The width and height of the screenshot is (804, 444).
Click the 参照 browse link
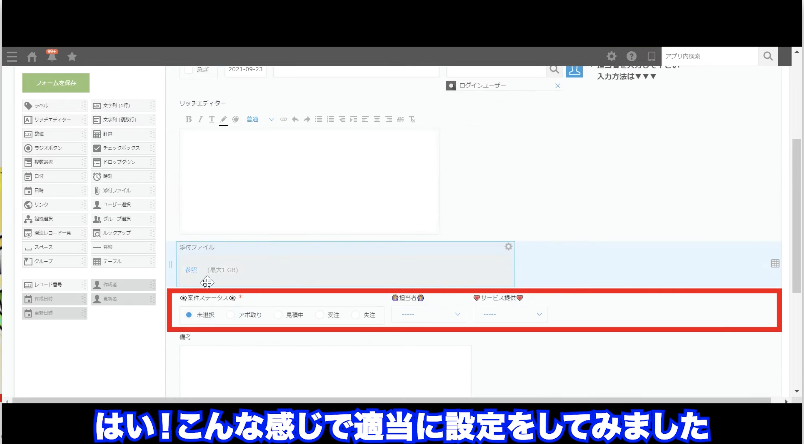pos(191,269)
